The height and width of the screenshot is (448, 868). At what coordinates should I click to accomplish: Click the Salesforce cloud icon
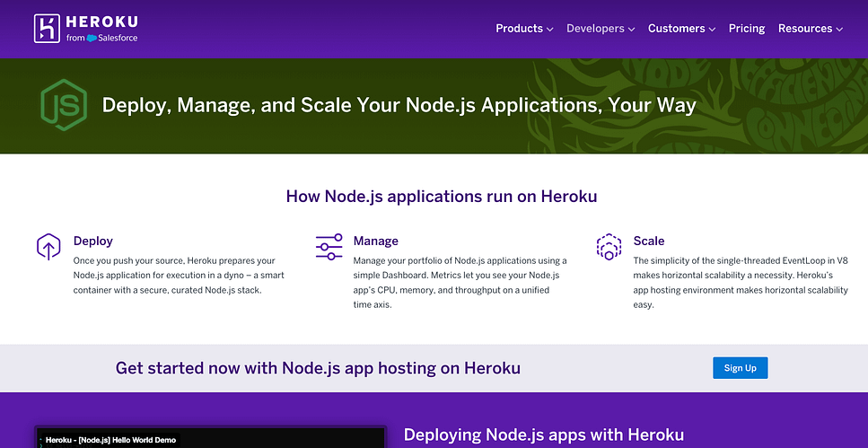point(92,39)
